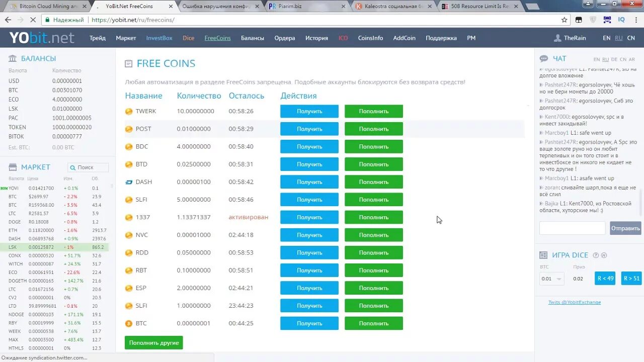The width and height of the screenshot is (644, 362).
Task: Click the TheRain user profile icon
Action: coord(557,38)
